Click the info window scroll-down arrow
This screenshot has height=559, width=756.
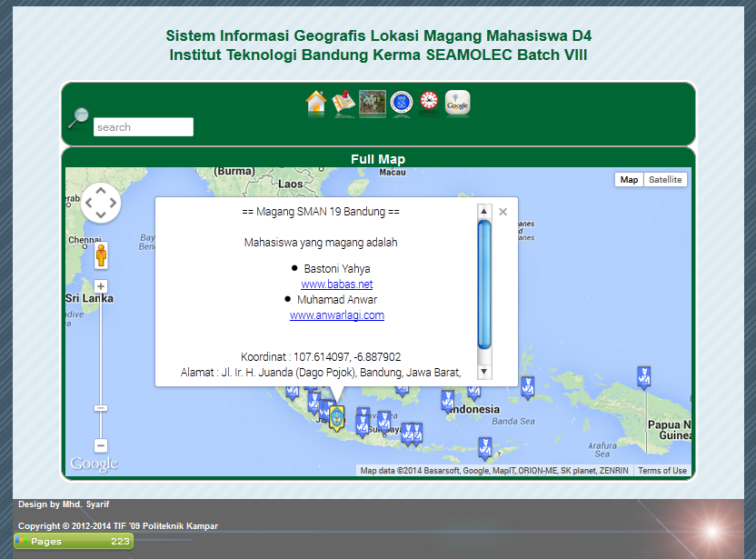point(484,371)
